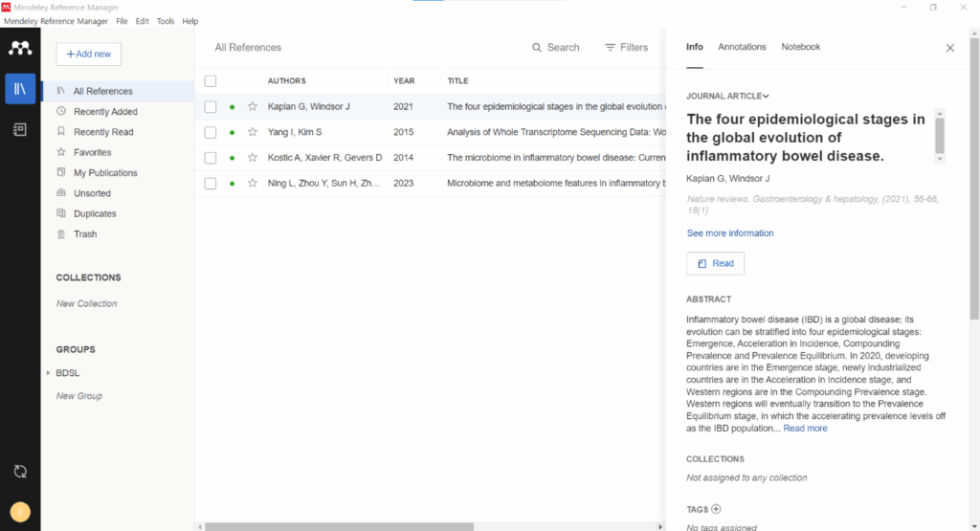The image size is (980, 531).
Task: Click the horizontal scrollbar below reference table
Action: 340,526
